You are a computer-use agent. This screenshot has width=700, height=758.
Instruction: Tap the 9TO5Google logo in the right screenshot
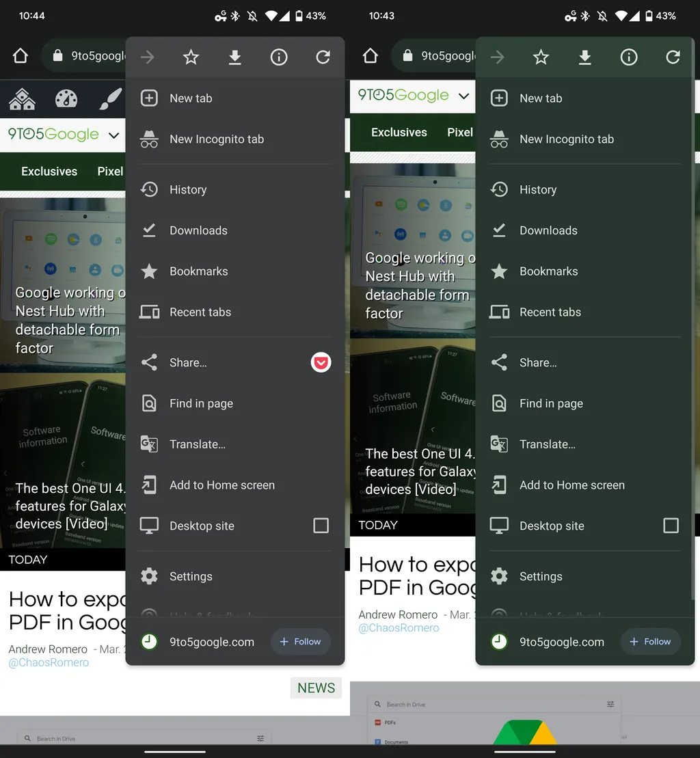(403, 95)
